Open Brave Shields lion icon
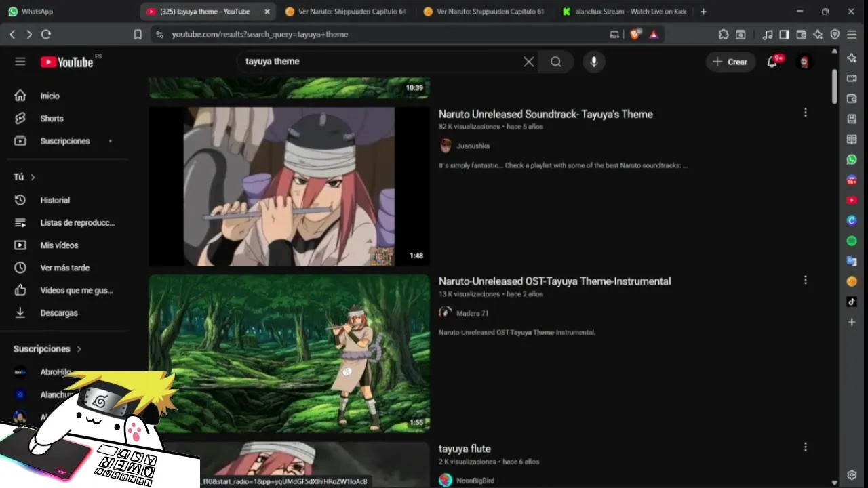The width and height of the screenshot is (868, 488). (x=635, y=34)
